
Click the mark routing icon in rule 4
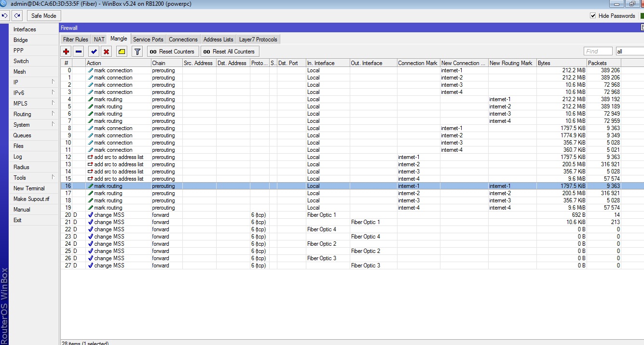click(x=90, y=99)
